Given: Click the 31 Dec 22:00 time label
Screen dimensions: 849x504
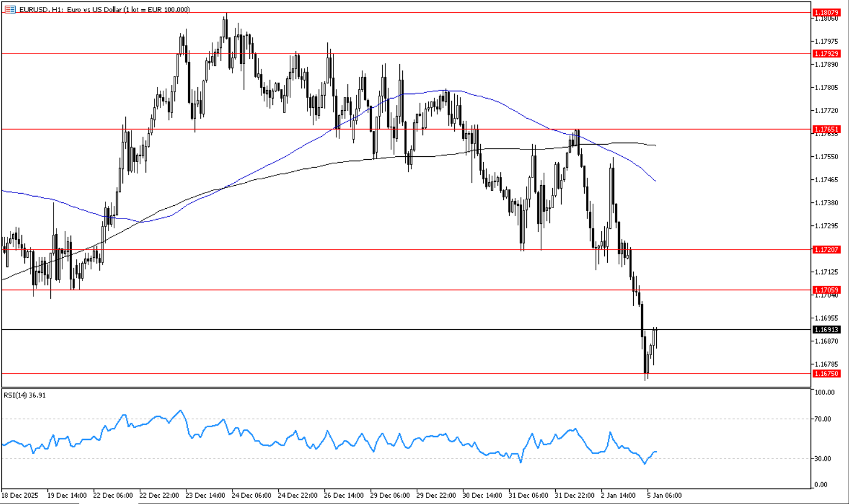Looking at the screenshot, I should (x=574, y=495).
